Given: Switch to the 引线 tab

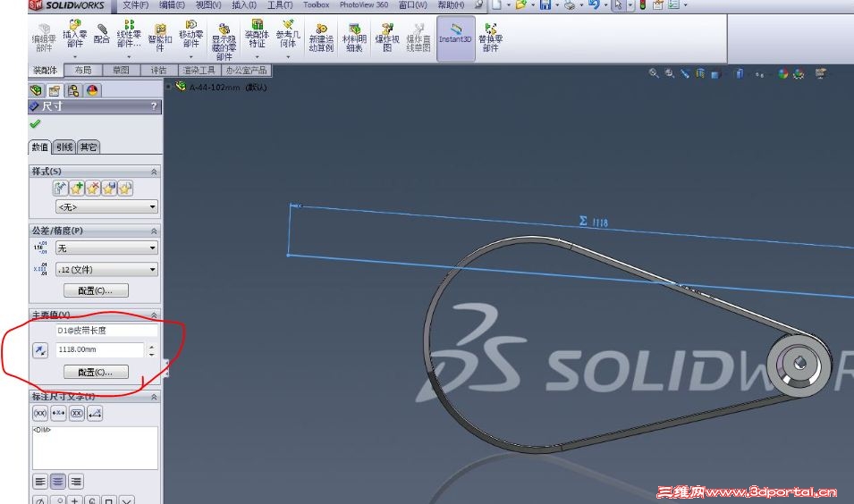Looking at the screenshot, I should tap(64, 147).
